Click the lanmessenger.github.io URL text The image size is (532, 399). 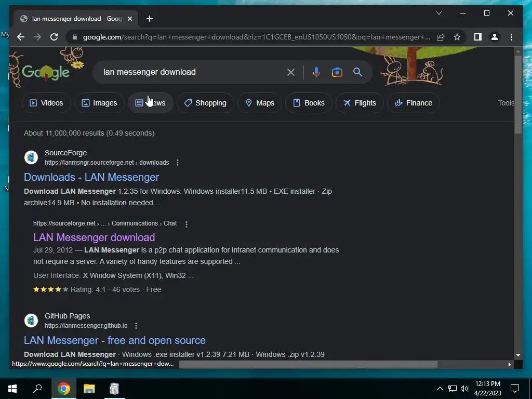click(x=86, y=326)
